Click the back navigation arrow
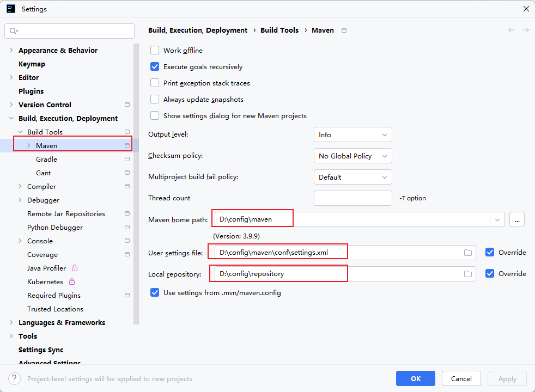The height and width of the screenshot is (392, 535). [x=512, y=30]
